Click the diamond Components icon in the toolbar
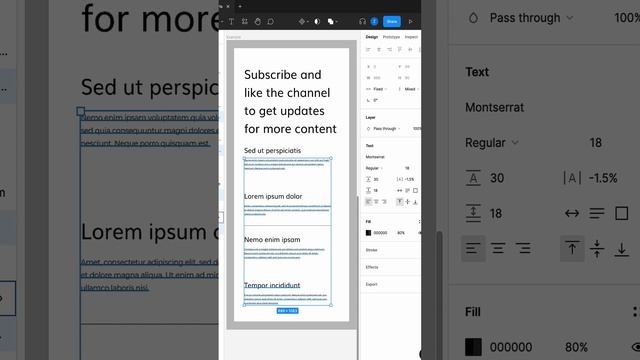640x360 pixels. coord(302,22)
